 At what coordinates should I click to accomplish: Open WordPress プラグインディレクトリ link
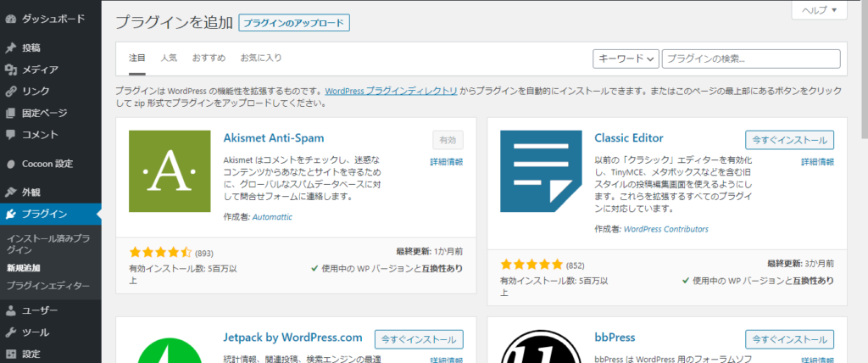[x=392, y=91]
